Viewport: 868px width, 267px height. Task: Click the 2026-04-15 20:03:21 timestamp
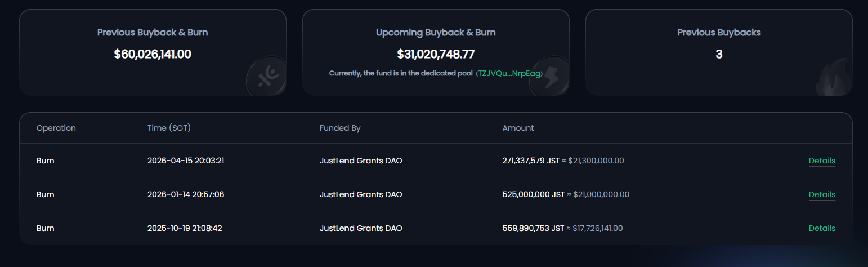pyautogui.click(x=186, y=161)
